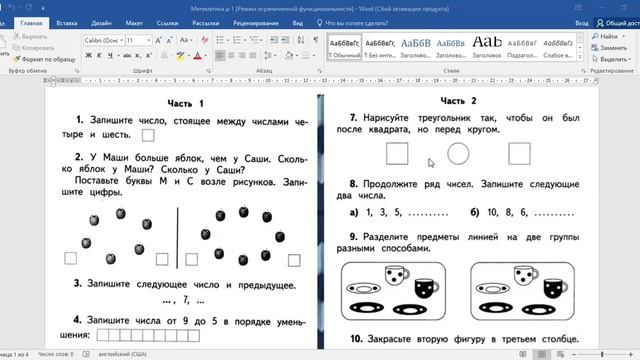Center align the text

[231, 55]
